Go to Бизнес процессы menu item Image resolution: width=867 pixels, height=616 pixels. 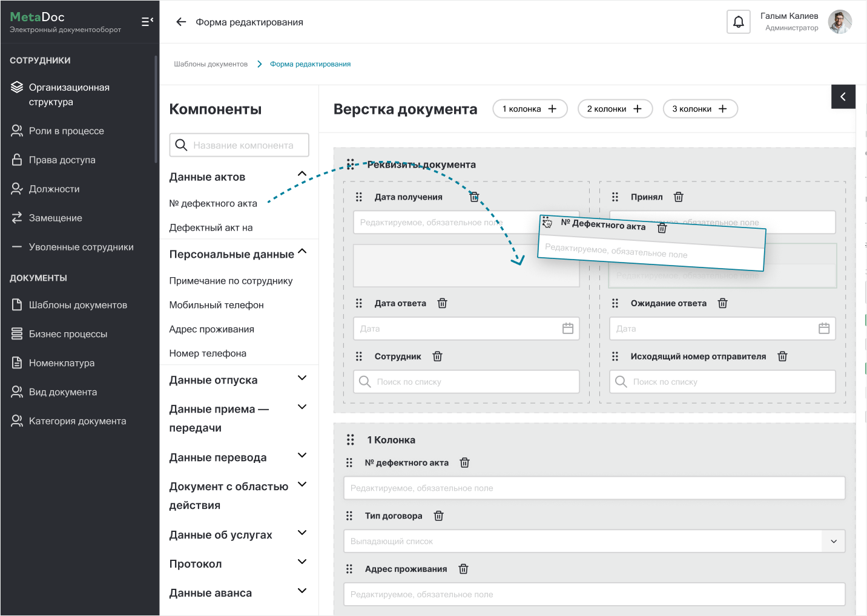click(68, 334)
